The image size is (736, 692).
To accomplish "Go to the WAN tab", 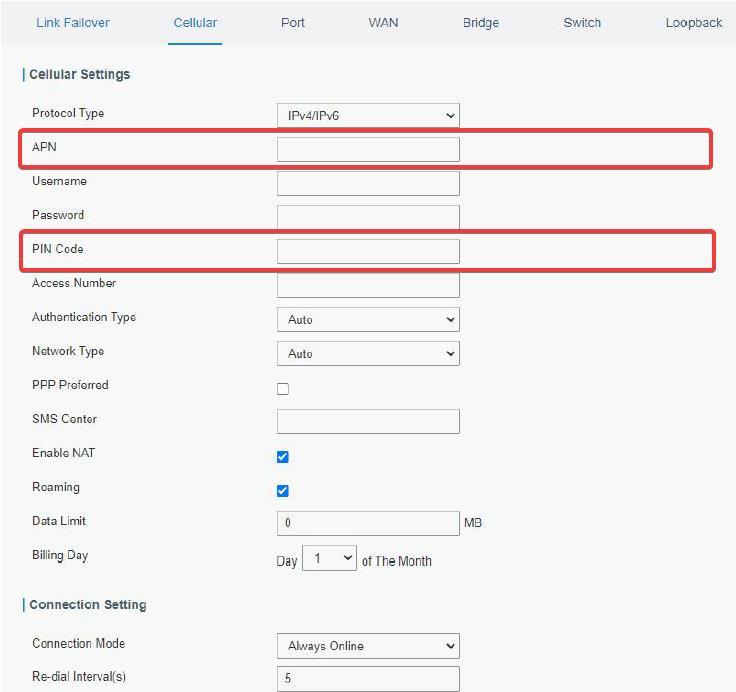I will tap(383, 23).
